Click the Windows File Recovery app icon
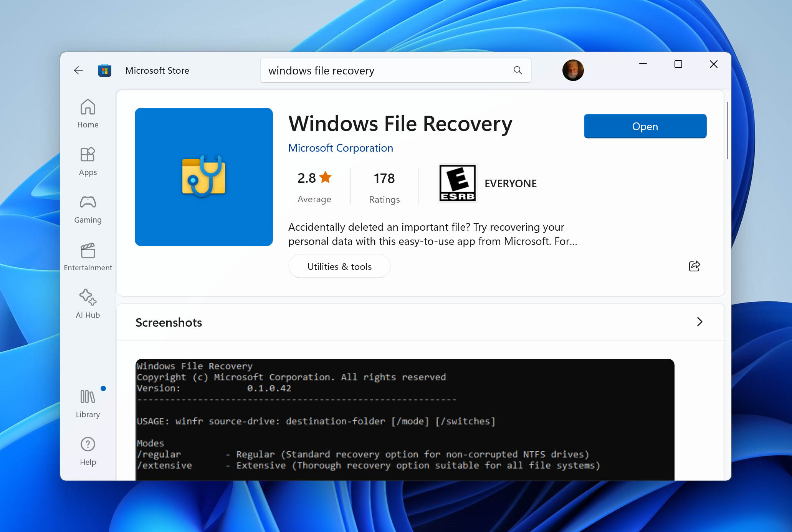792x532 pixels. [x=203, y=176]
